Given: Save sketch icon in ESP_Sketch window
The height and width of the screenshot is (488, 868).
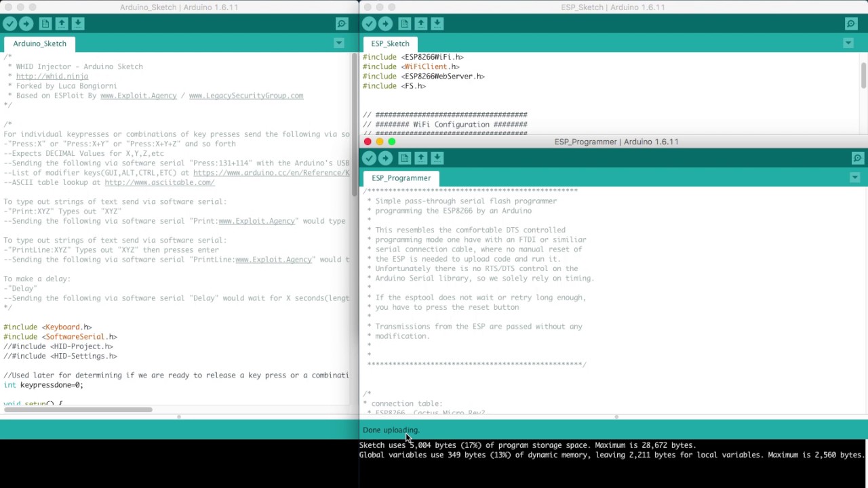Looking at the screenshot, I should [x=437, y=24].
